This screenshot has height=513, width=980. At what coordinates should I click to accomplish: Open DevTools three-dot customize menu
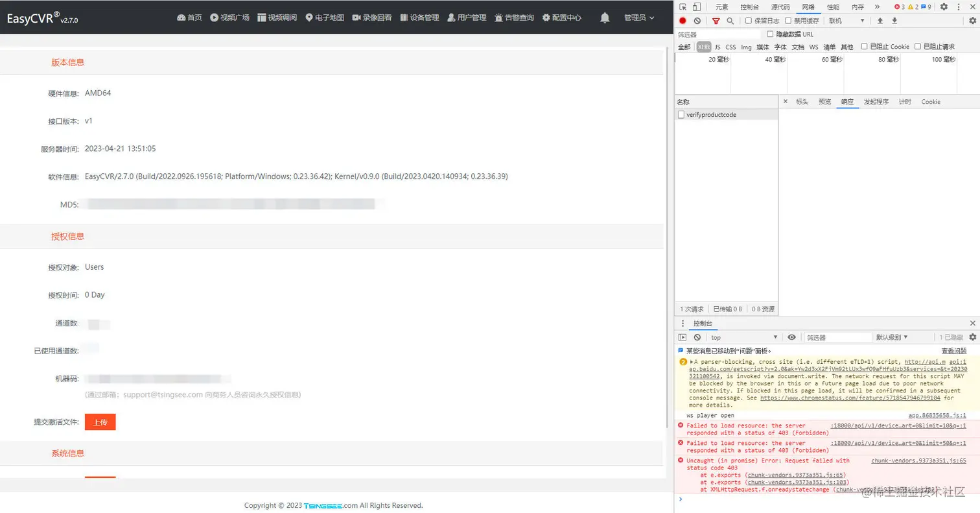tap(958, 6)
